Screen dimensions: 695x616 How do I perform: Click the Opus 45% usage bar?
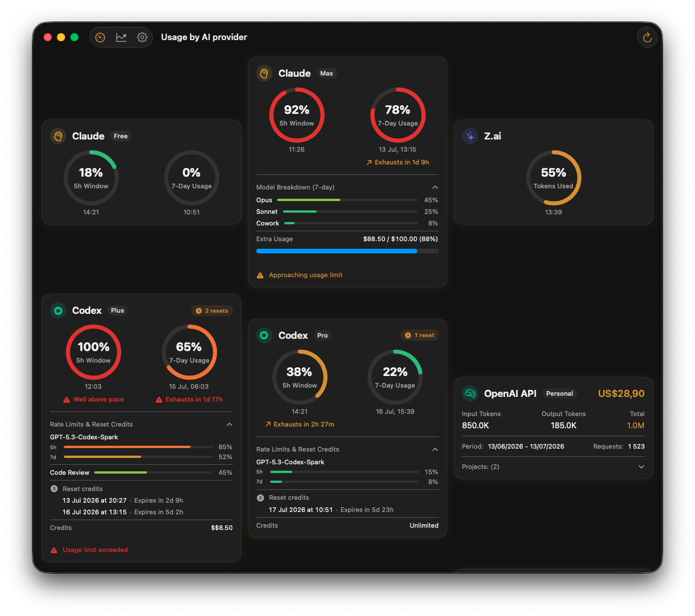347,200
